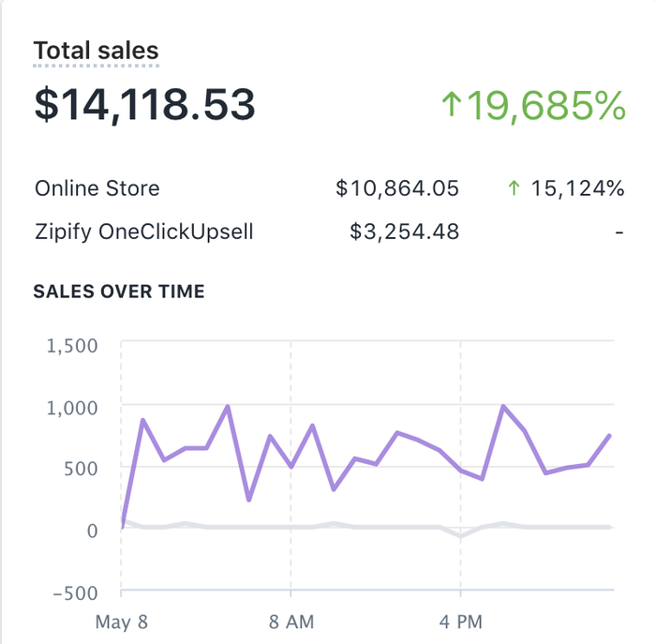This screenshot has height=644, width=656.
Task: Click the 15,124% Online Store change
Action: pyautogui.click(x=577, y=188)
